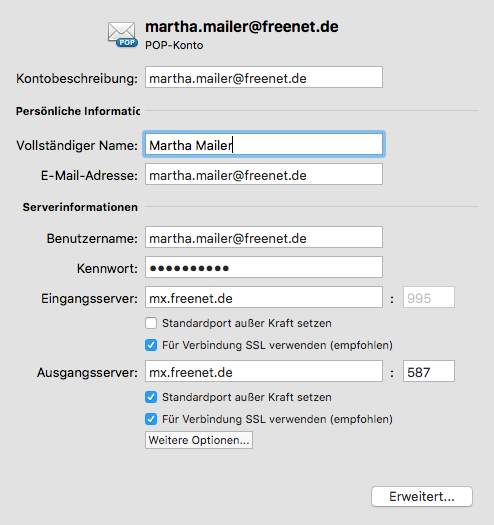Click the Serverinformationen section header

click(80, 207)
